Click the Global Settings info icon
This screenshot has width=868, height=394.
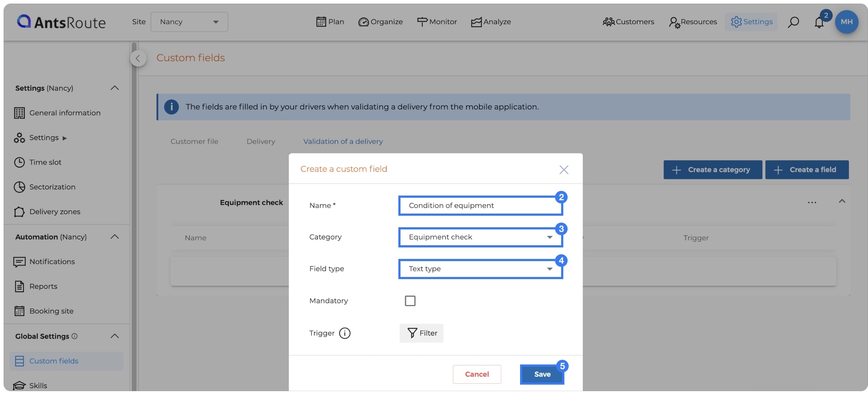(x=75, y=336)
